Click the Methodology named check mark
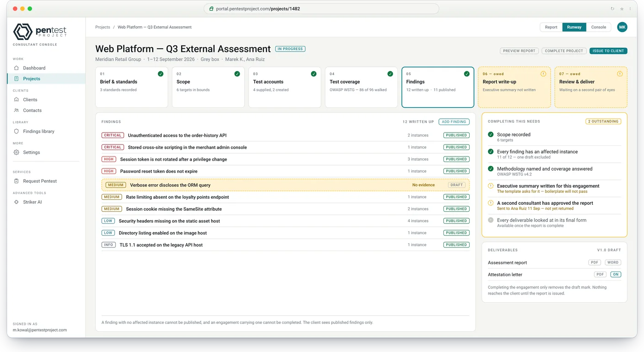The height and width of the screenshot is (352, 644). (491, 169)
